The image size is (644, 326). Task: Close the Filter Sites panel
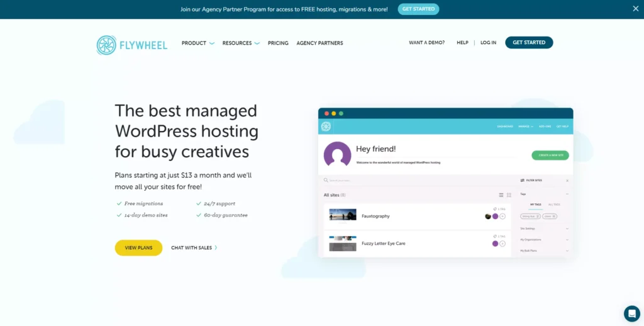[x=567, y=181]
